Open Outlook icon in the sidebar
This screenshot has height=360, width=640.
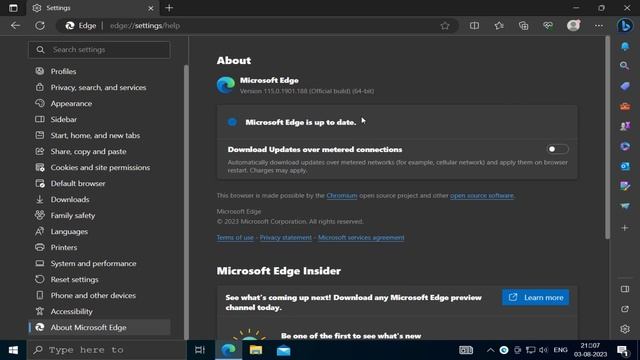[624, 166]
